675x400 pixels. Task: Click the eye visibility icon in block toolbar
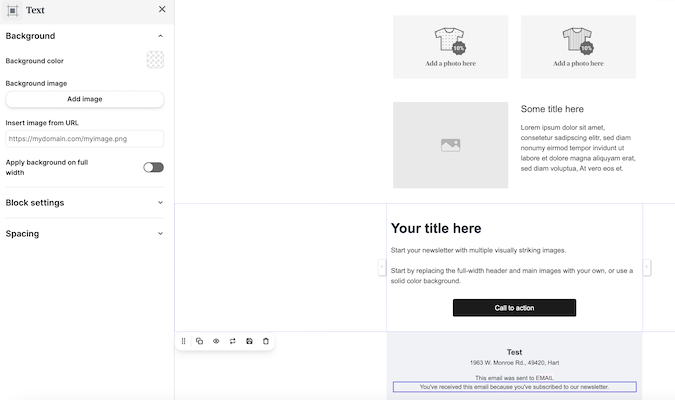(216, 341)
